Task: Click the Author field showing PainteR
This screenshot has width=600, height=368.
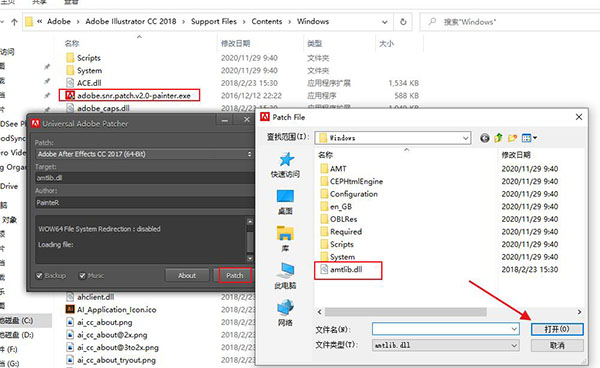Action: pyautogui.click(x=145, y=202)
